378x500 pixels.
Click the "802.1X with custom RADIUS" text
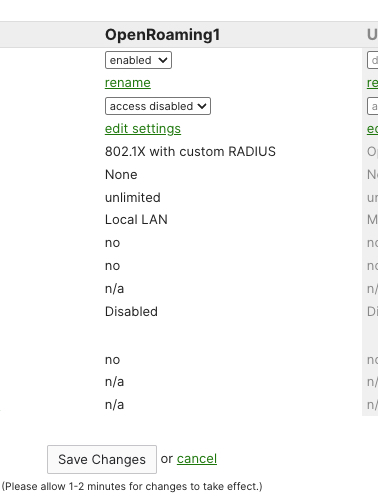190,152
